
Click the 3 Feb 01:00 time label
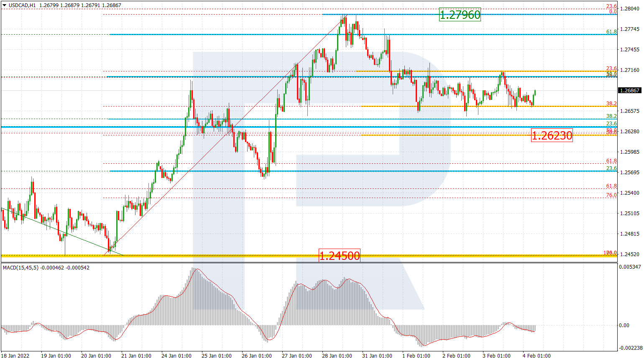tap(497, 356)
